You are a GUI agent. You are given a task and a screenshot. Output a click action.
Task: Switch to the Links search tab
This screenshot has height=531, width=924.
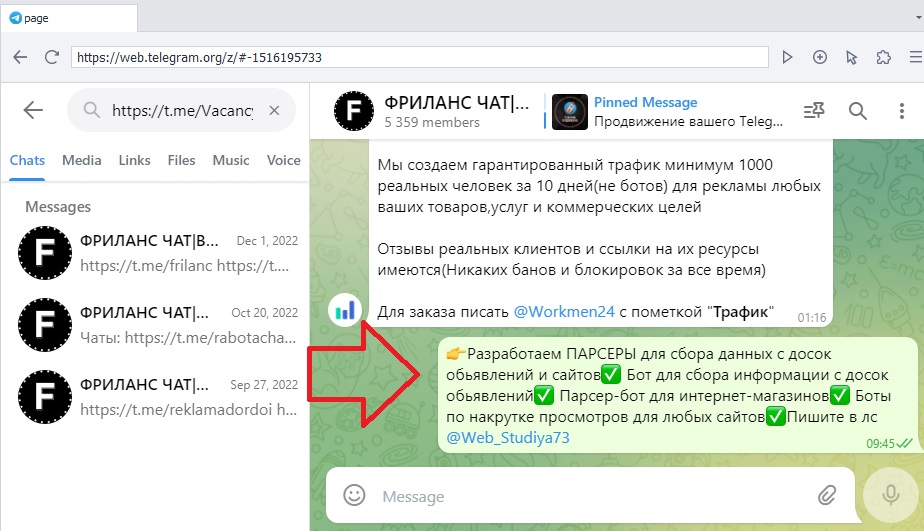click(134, 160)
